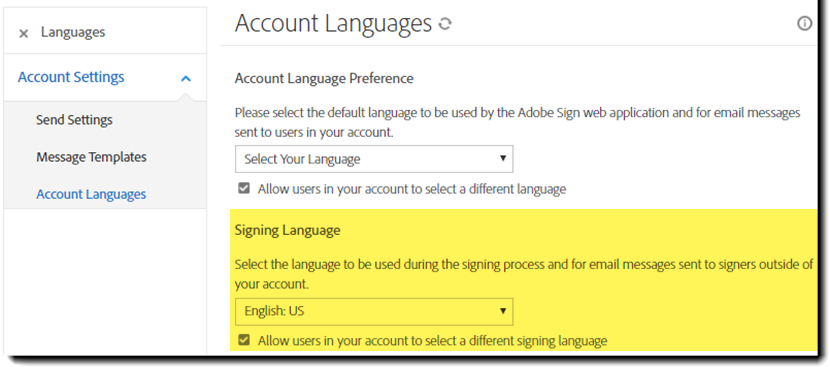The image size is (830, 367).
Task: Refresh the Account Languages page via refresh icon
Action: click(445, 24)
